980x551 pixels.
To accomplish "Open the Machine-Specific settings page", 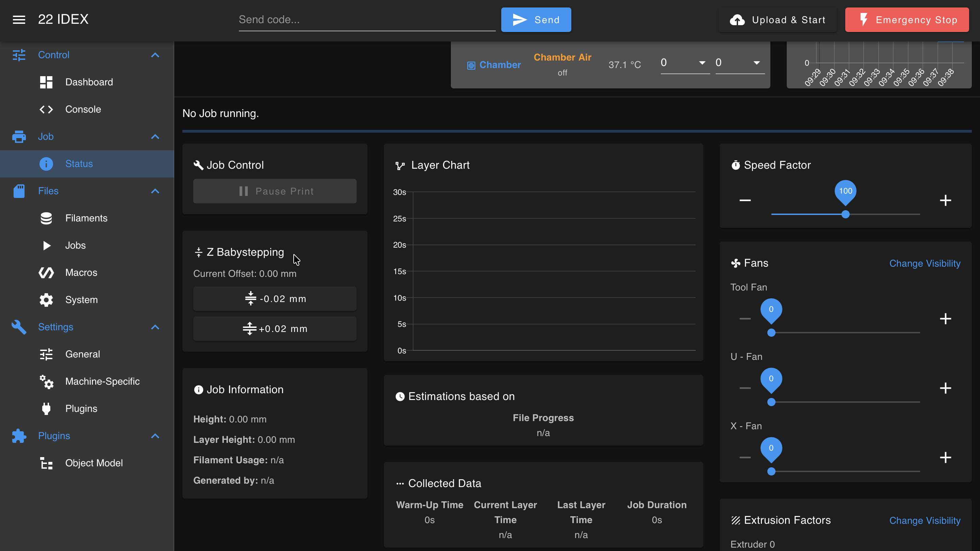I will coord(87,381).
